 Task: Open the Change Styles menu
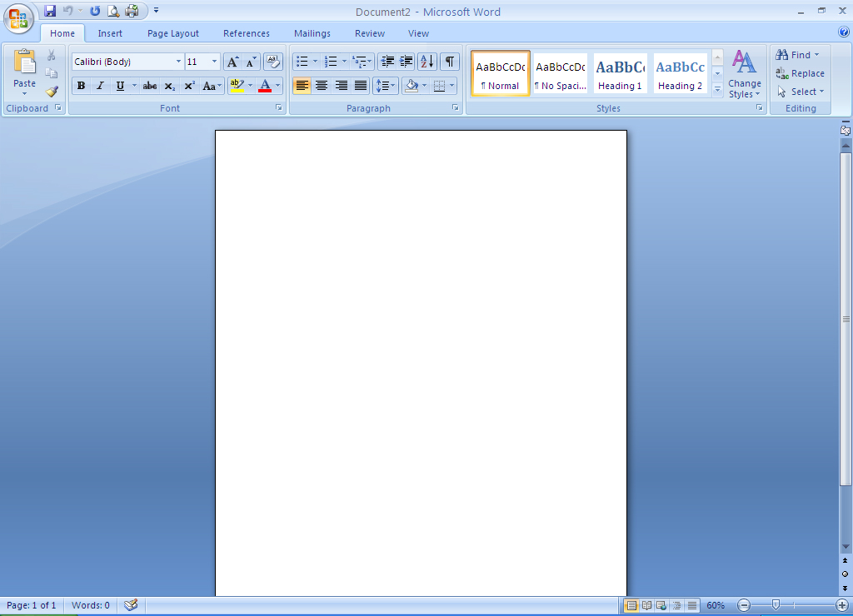point(744,81)
